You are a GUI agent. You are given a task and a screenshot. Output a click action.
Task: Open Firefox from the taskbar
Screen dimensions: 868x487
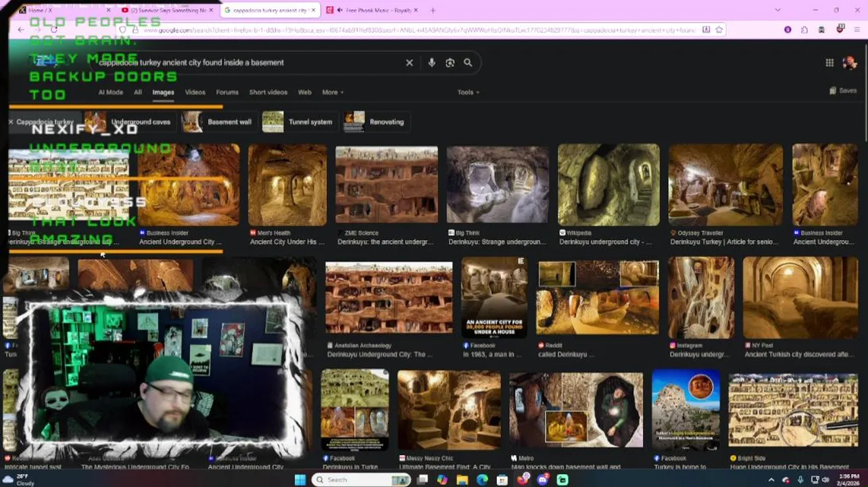coord(523,480)
